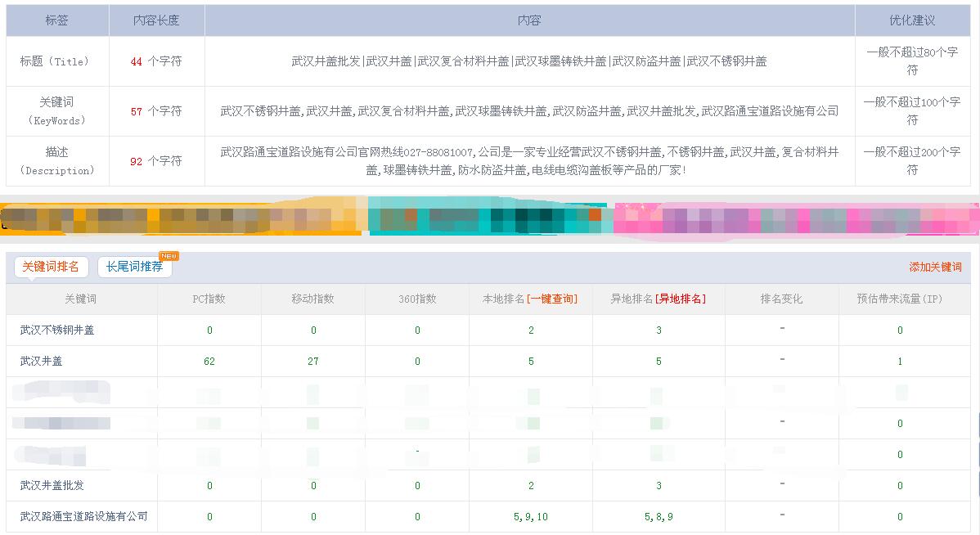Click the PC index value 62 for 武汉井盖
Screen dimensions: 980x535
tap(209, 361)
